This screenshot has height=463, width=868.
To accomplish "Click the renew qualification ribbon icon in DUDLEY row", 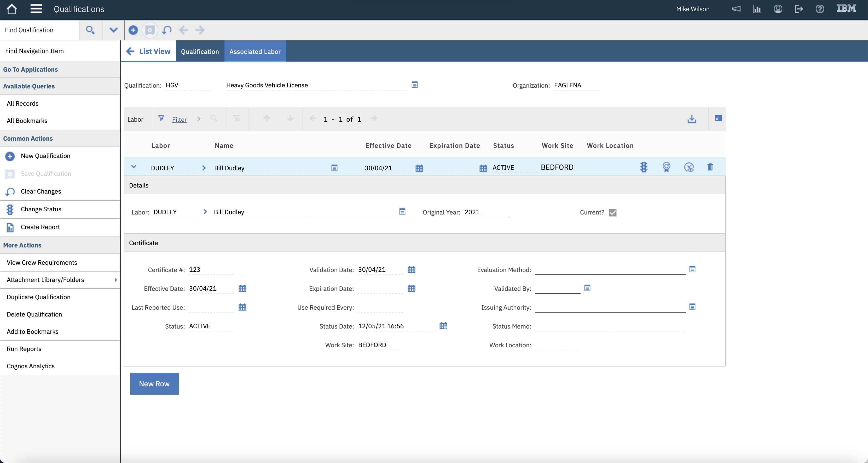I will [x=666, y=167].
